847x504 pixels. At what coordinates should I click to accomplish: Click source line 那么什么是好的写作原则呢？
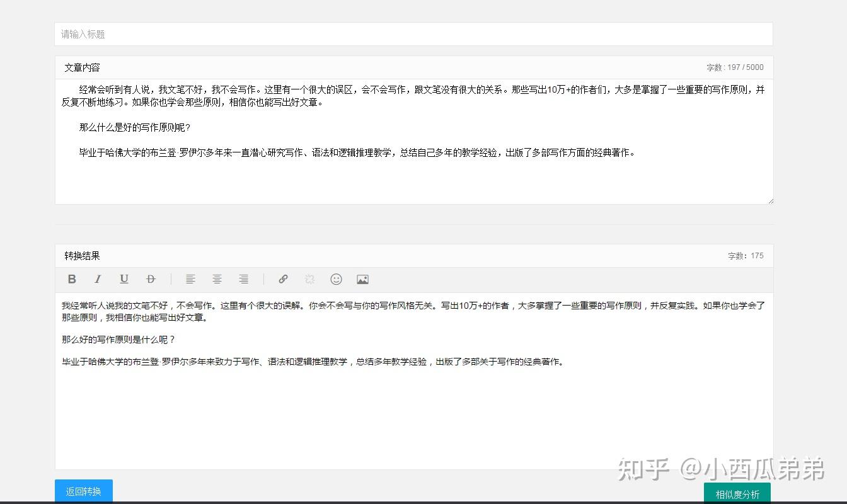pos(134,127)
